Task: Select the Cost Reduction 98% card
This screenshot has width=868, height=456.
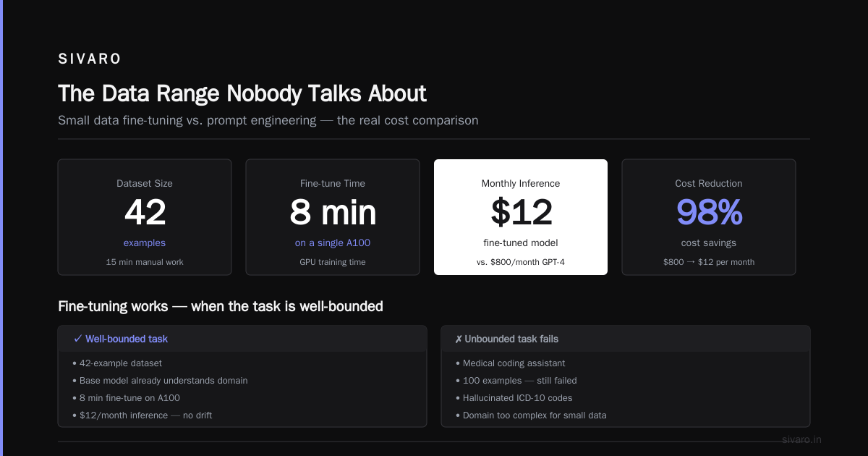Action: click(709, 217)
